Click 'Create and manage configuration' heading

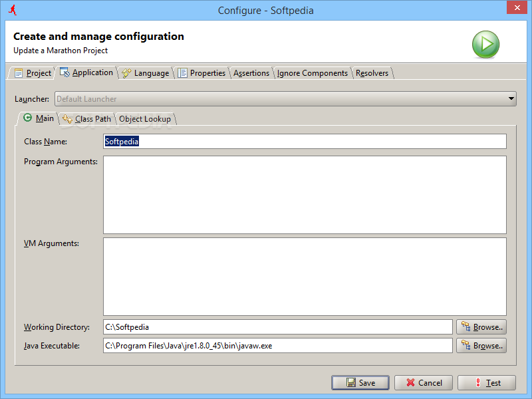click(98, 37)
